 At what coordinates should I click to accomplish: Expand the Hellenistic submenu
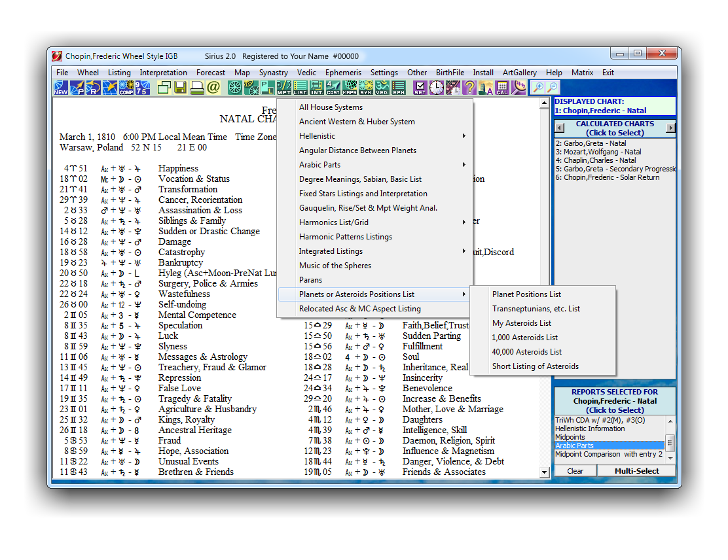tap(375, 136)
